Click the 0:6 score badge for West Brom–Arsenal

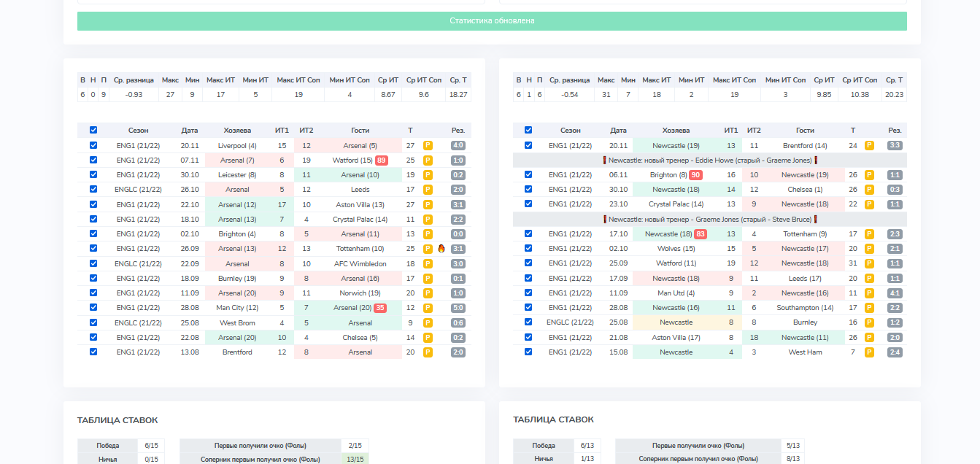pyautogui.click(x=458, y=322)
